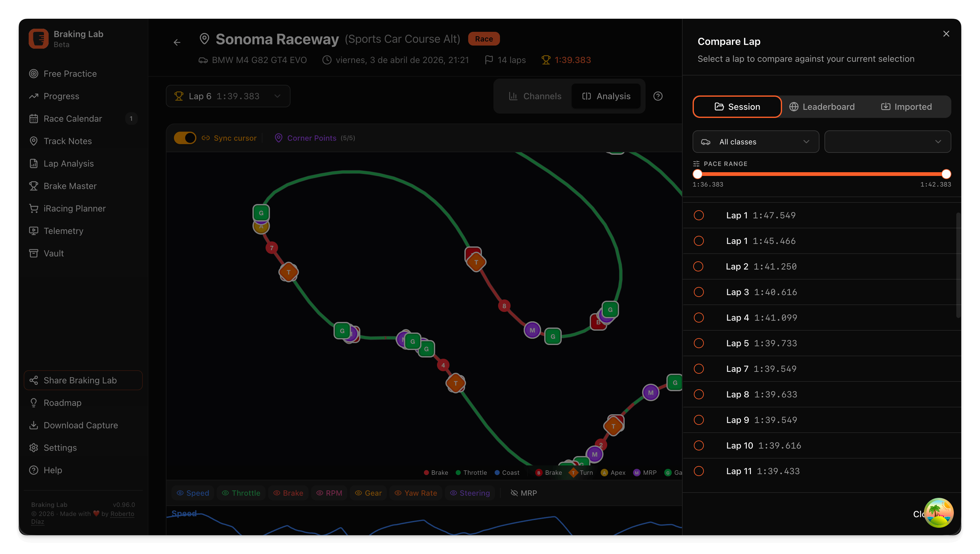
Task: Switch to the Leaderboard tab
Action: [x=822, y=107]
